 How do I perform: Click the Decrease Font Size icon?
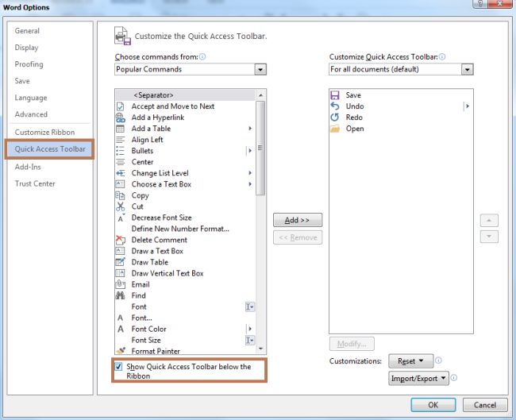(x=121, y=218)
